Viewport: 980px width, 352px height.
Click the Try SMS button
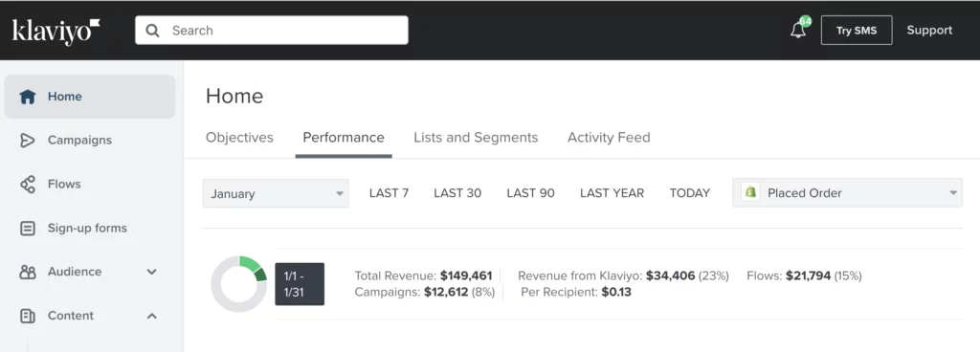click(857, 31)
